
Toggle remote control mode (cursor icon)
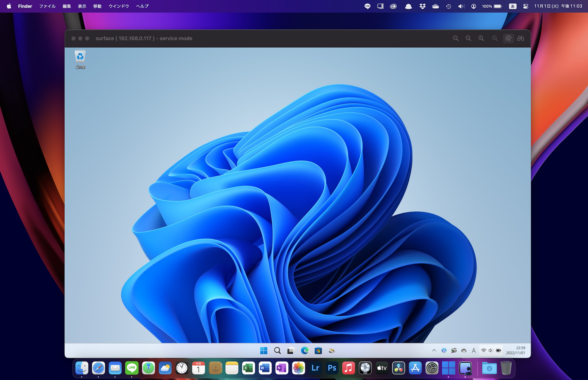[508, 38]
